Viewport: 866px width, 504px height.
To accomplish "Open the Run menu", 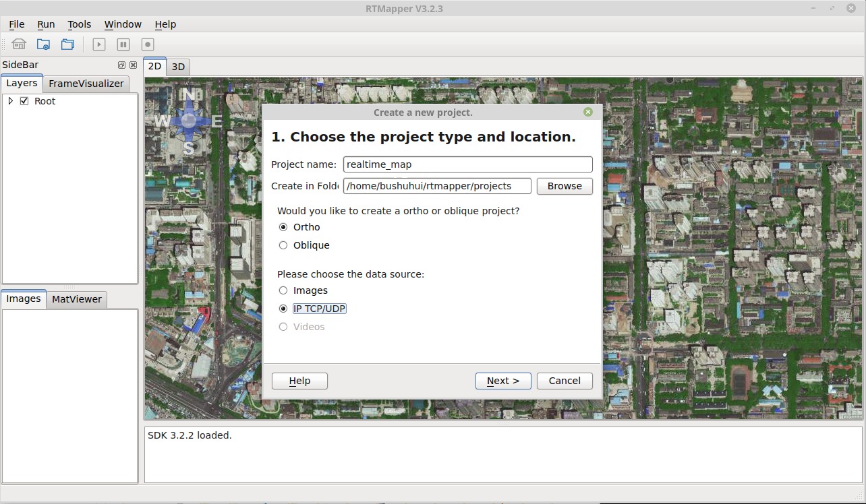I will click(x=45, y=24).
